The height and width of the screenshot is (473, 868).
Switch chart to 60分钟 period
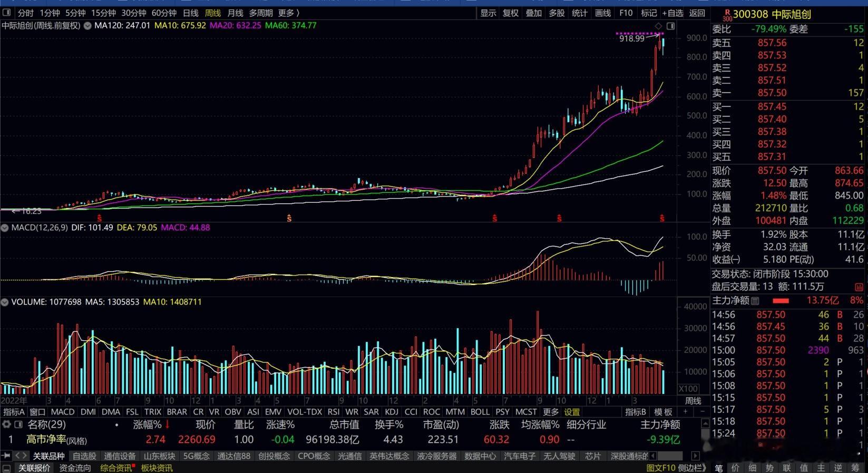click(164, 13)
